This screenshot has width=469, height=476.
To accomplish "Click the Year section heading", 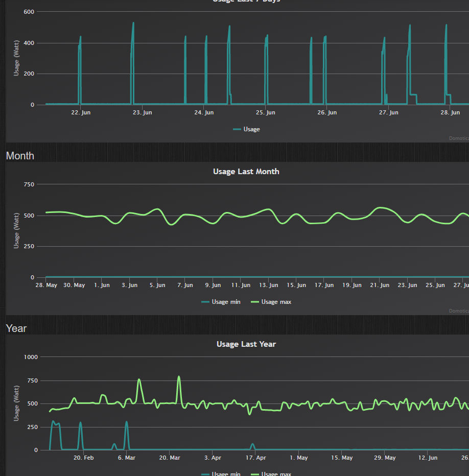I will tap(16, 328).
